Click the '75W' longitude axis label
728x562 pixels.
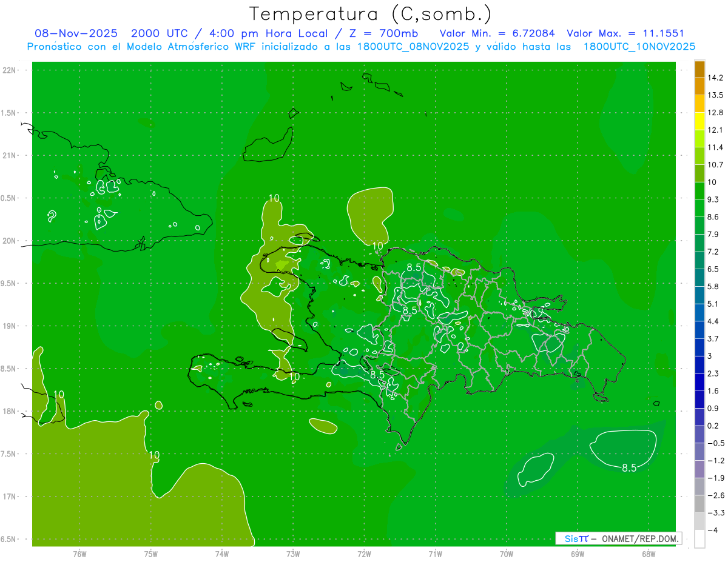coord(151,554)
